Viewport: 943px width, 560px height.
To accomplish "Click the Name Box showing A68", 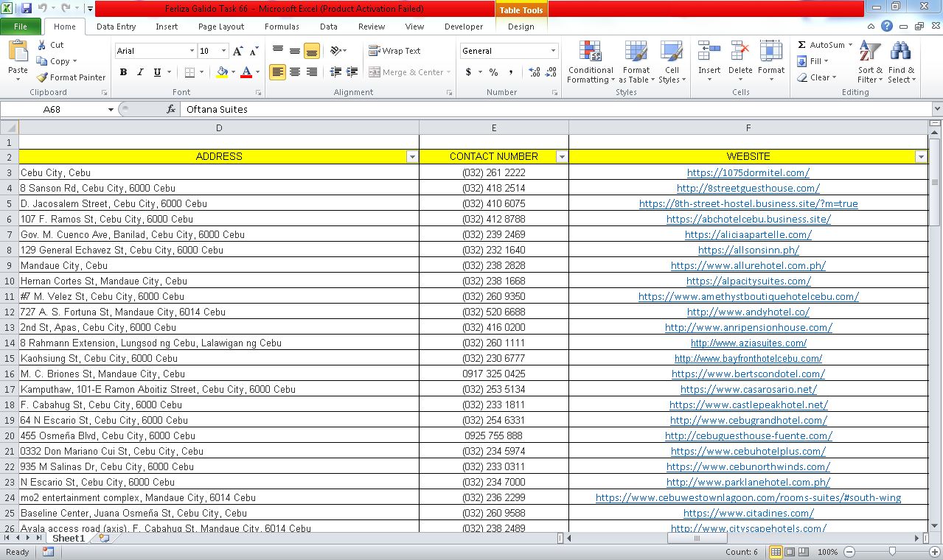I will [52, 108].
